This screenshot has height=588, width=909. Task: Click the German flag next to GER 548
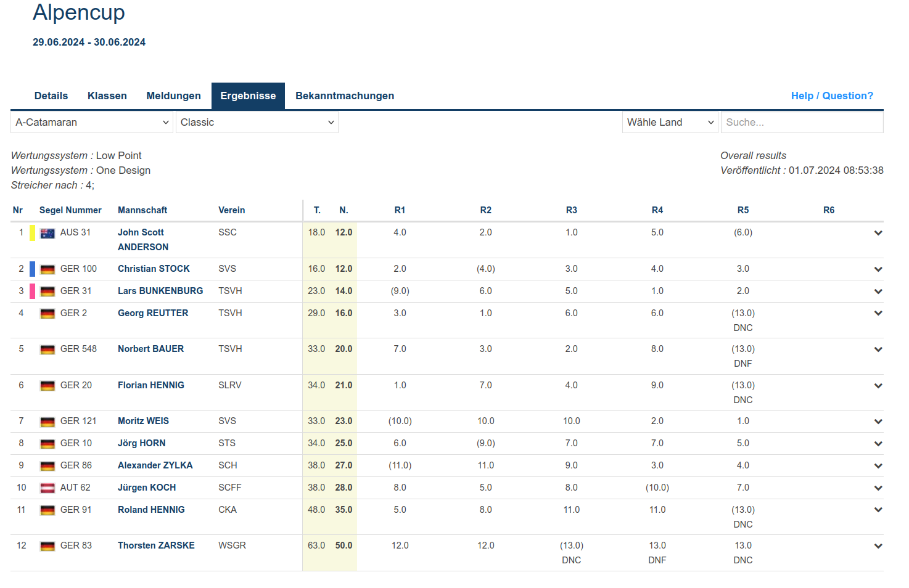point(47,349)
